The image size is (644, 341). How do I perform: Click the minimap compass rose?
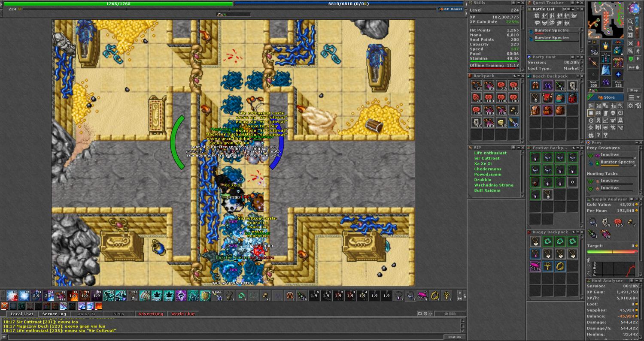tap(635, 8)
